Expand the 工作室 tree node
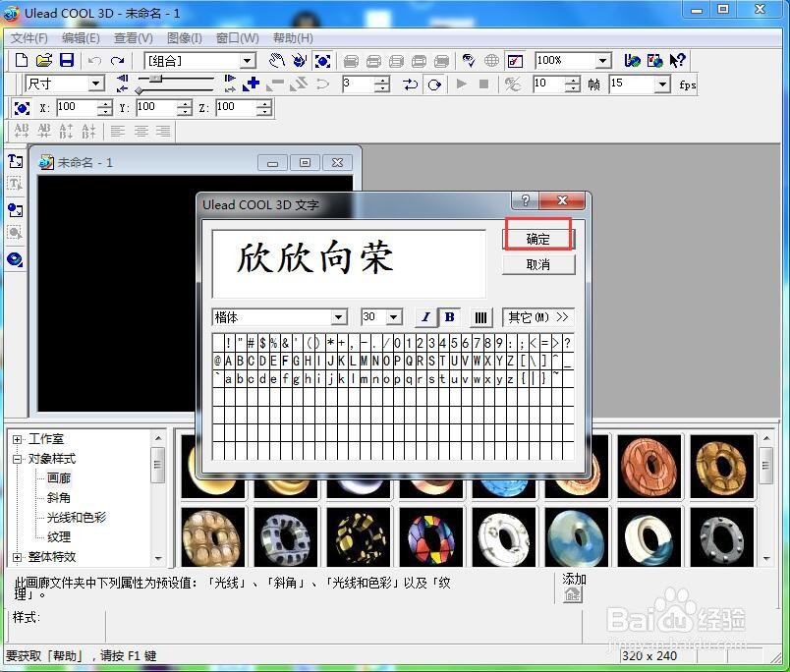Image resolution: width=790 pixels, height=672 pixels. pos(17,439)
